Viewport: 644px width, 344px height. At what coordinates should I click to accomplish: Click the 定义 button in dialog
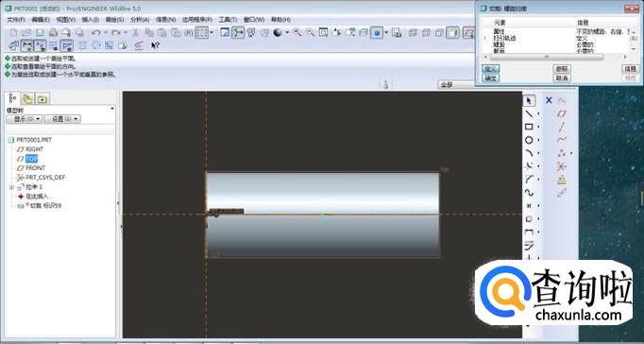[x=490, y=69]
